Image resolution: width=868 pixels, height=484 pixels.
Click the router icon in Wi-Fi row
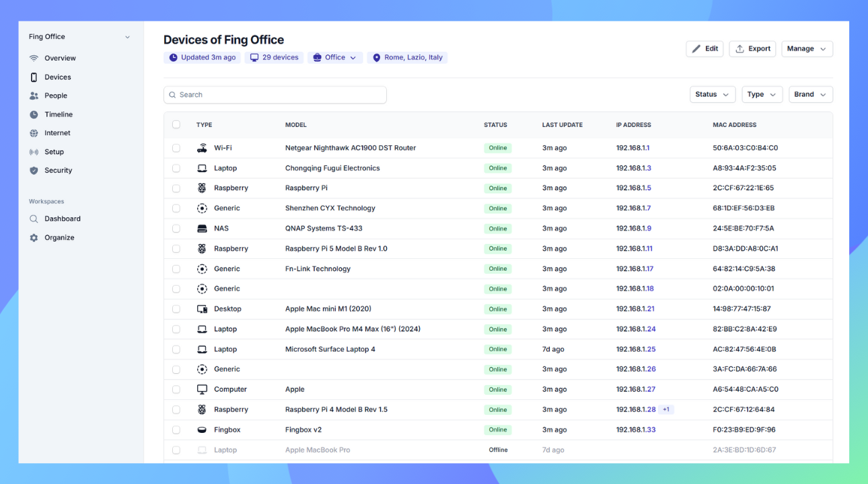tap(202, 148)
